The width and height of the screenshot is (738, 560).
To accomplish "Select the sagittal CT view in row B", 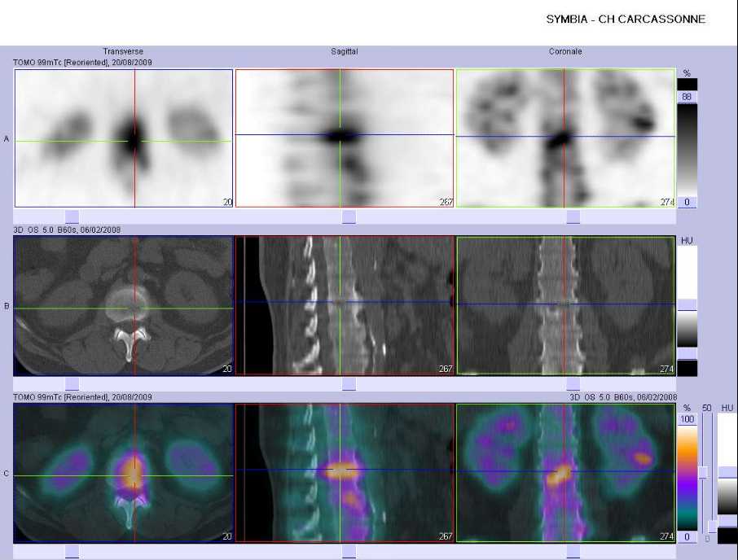I will (x=345, y=305).
